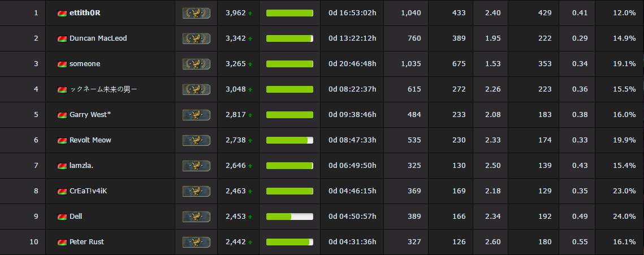Open the player named someone
The image size is (644, 255).
[85, 64]
